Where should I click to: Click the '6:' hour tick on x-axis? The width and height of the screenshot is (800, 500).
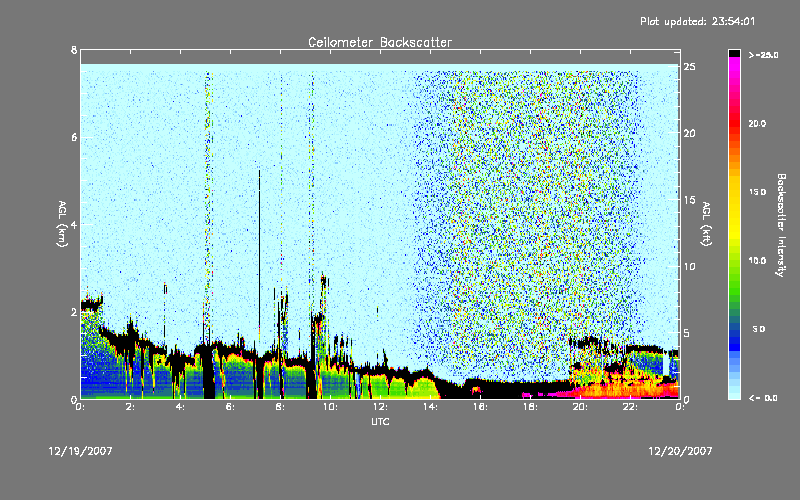click(x=231, y=407)
